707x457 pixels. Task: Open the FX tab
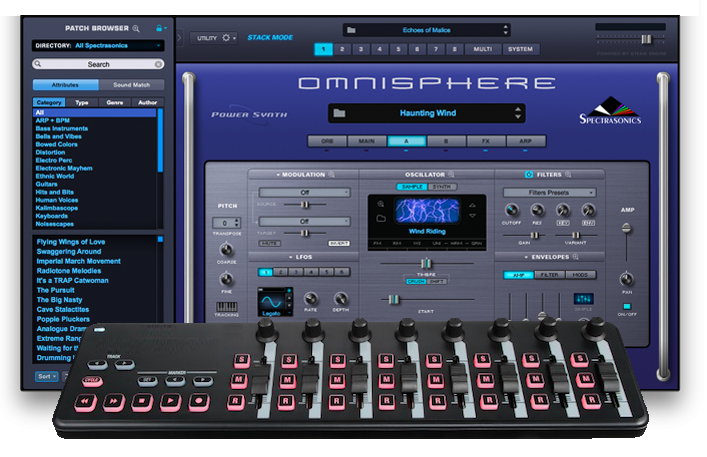click(486, 141)
